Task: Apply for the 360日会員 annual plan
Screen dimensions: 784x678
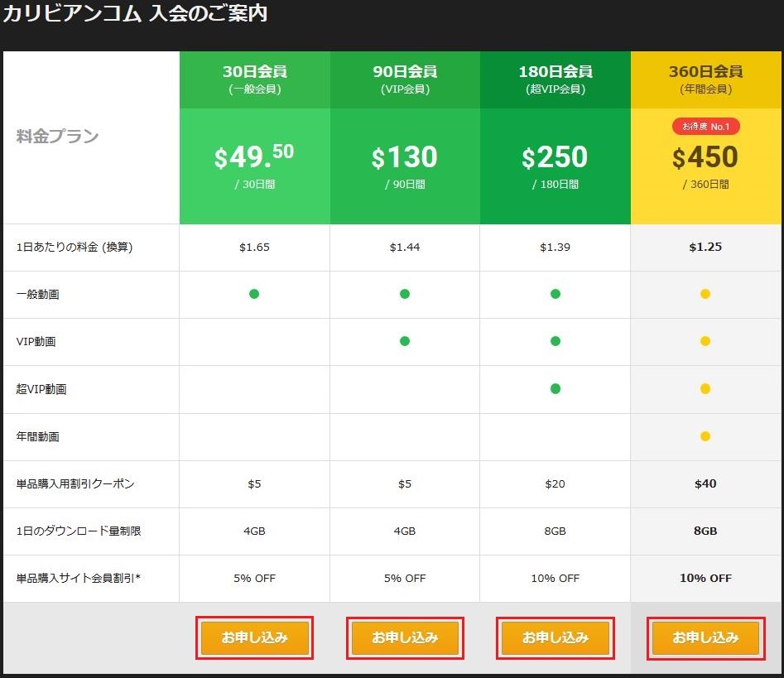Action: tap(705, 637)
